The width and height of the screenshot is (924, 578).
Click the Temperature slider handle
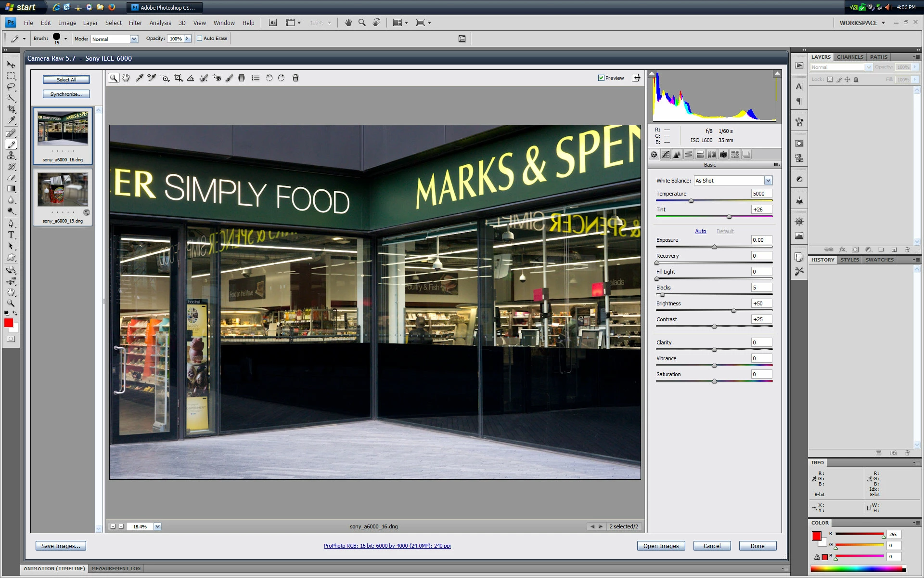[x=691, y=201]
